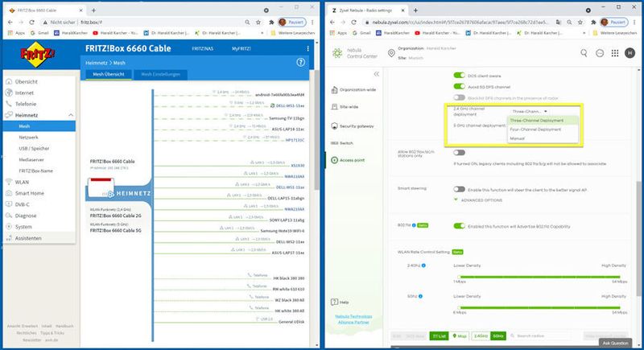Open the FRITZ!Box help question-mark icon

tap(300, 63)
